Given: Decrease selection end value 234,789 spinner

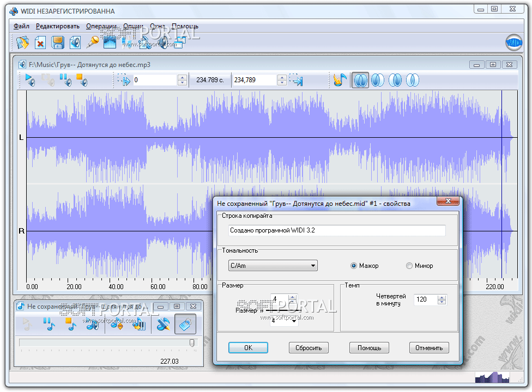Looking at the screenshot, I should (282, 83).
